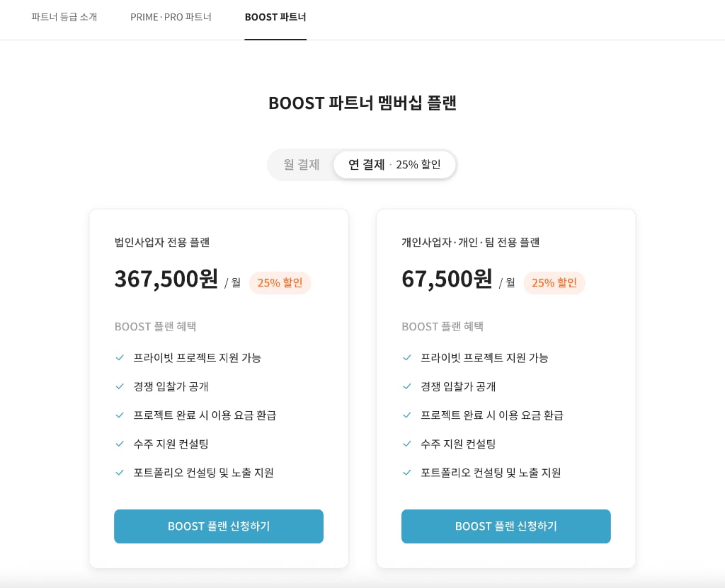Image resolution: width=725 pixels, height=588 pixels.
Task: Click the 367,500원 corporate plan price
Action: coord(166,279)
